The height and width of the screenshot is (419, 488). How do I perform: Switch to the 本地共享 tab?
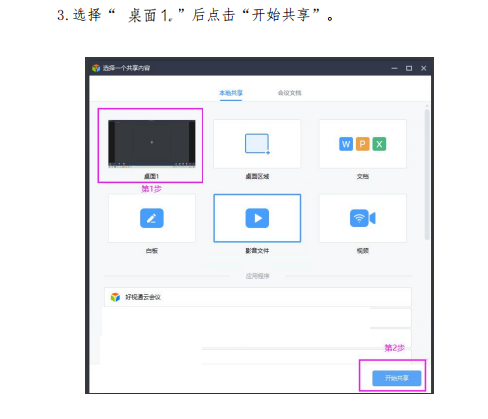(x=231, y=93)
